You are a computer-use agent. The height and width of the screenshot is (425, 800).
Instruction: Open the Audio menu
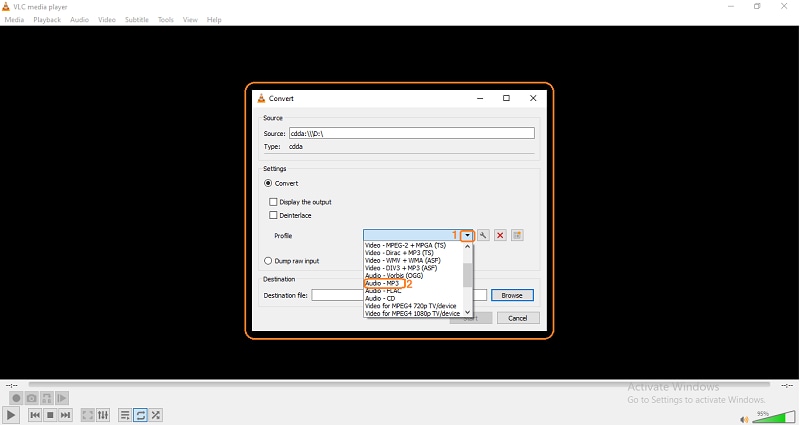tap(79, 19)
